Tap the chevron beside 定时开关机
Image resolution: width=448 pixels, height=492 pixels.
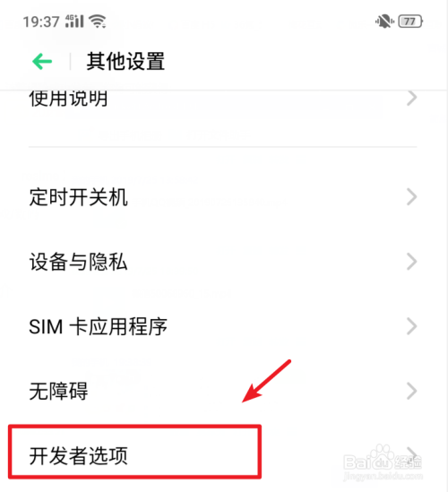[x=412, y=197]
